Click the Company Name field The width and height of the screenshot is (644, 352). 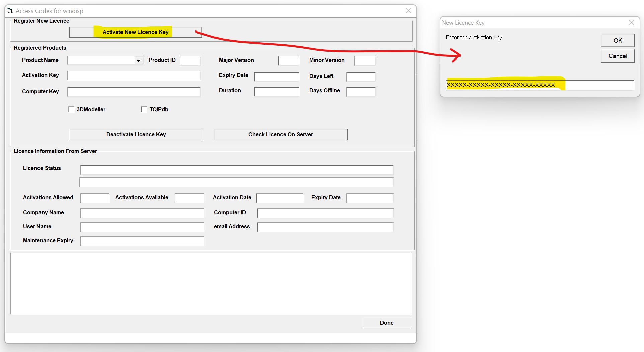coord(142,213)
